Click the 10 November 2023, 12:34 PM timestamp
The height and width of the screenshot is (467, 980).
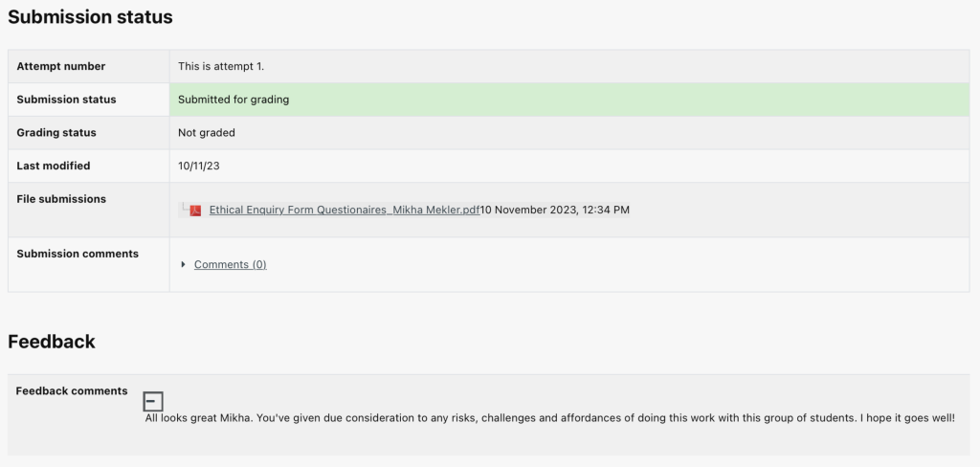pyautogui.click(x=555, y=210)
